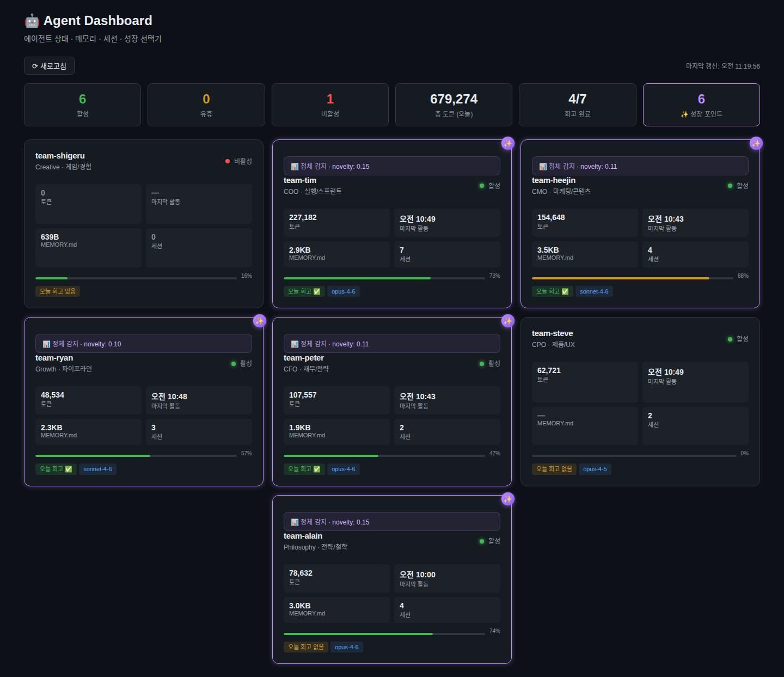Image resolution: width=784 pixels, height=677 pixels.
Task: Click the sparkle badge on team-alain card
Action: [507, 499]
